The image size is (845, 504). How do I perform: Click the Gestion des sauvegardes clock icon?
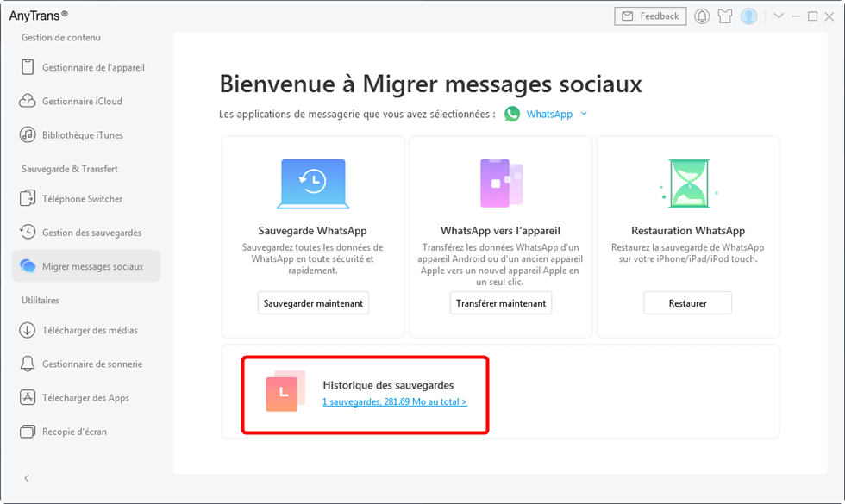click(28, 232)
